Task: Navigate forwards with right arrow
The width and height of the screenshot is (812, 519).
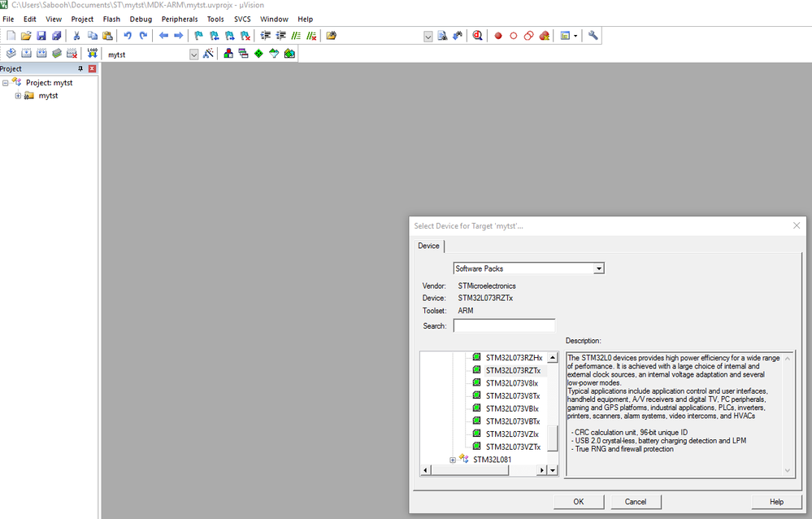Action: 178,36
